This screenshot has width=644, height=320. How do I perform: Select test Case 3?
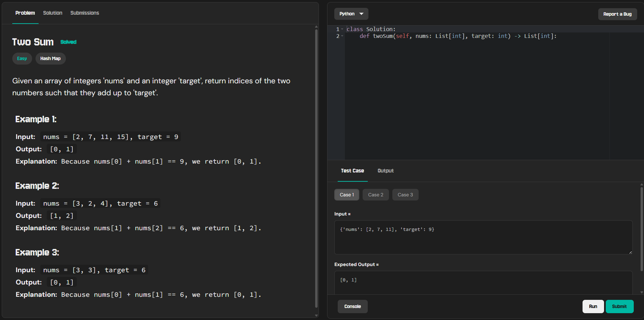click(x=405, y=195)
